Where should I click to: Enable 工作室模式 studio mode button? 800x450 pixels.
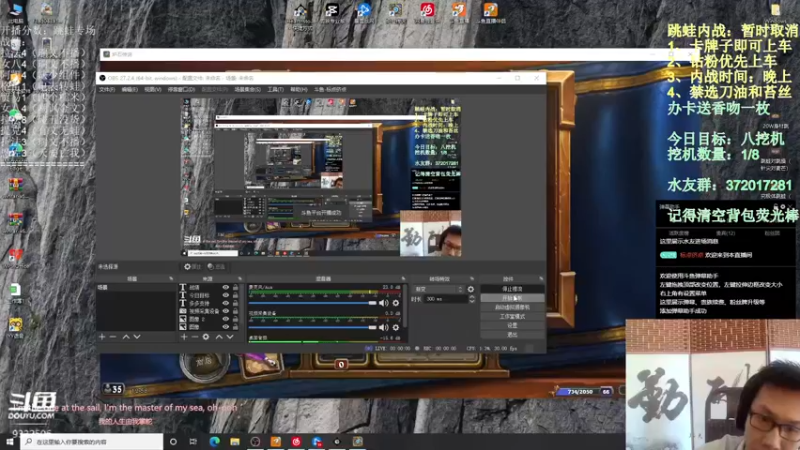coord(512,316)
